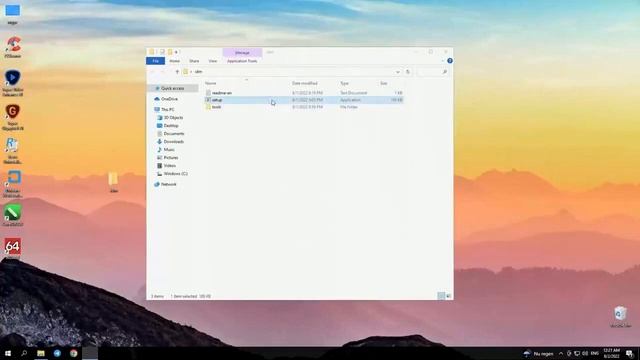The height and width of the screenshot is (360, 640).
Task: Select Network in navigation pane
Action: (168, 184)
